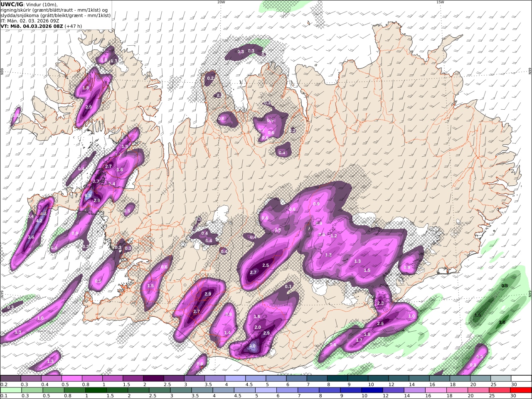Click the 20W longitude label at top
Screen dimensions: 532x399
[x=221, y=2]
